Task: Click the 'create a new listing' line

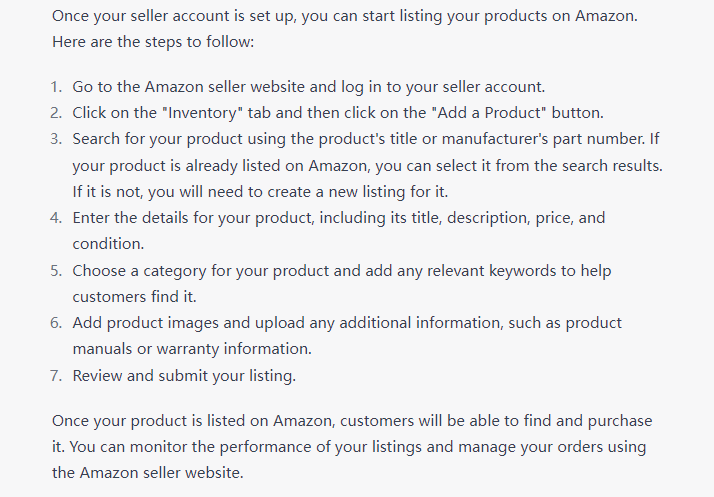Action: 260,192
